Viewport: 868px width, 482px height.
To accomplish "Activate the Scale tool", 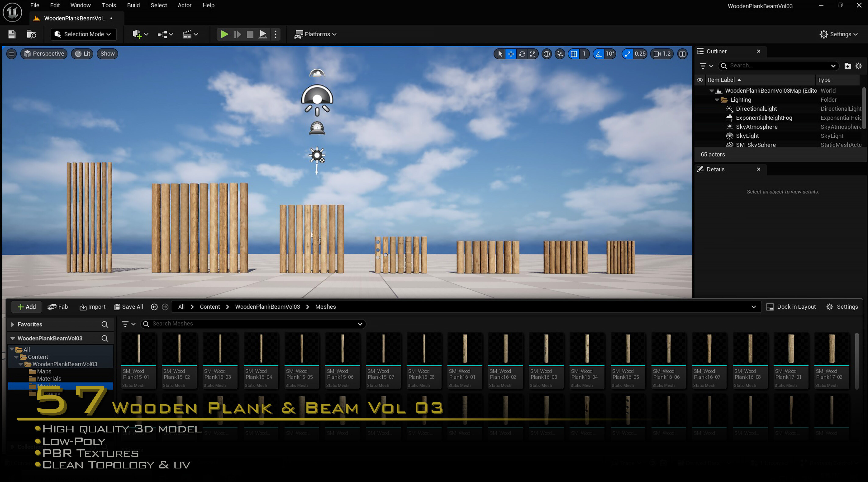I will (x=533, y=54).
